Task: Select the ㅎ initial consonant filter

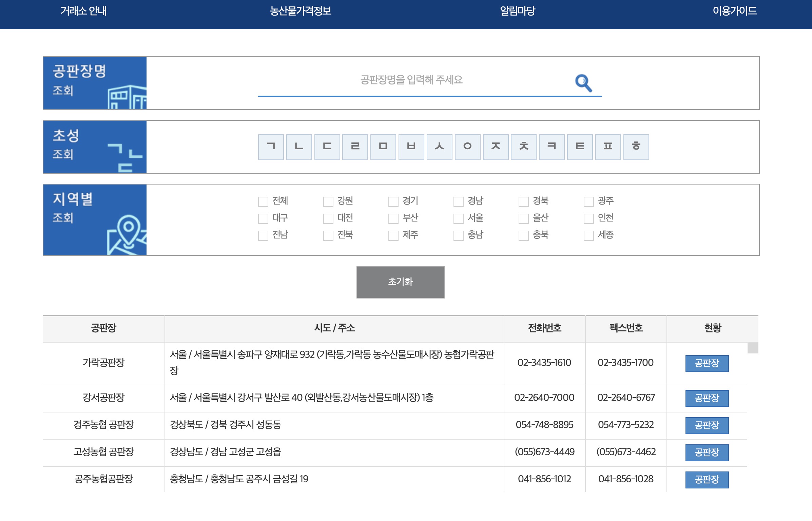Action: (x=636, y=147)
